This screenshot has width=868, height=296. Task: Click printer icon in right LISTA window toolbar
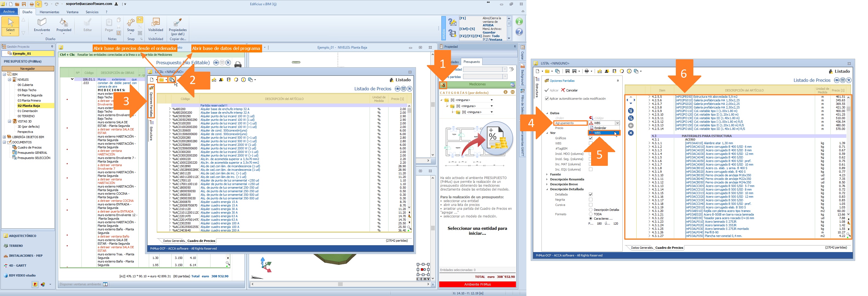(x=587, y=71)
